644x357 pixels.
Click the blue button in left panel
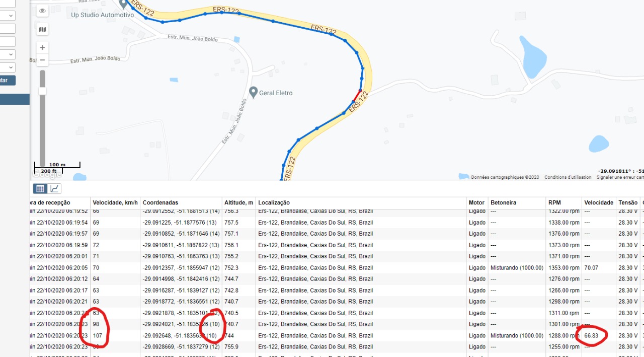coord(8,81)
